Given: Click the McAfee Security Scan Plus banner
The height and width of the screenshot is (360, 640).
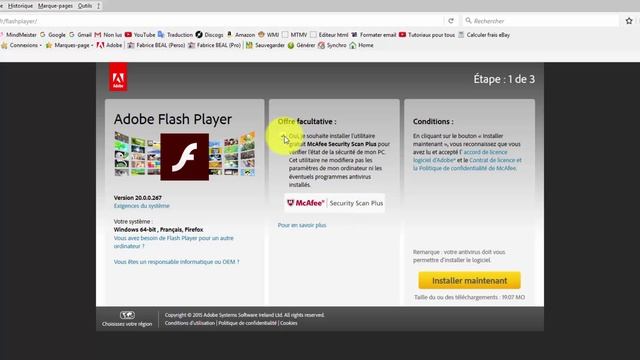Looking at the screenshot, I should click(335, 203).
